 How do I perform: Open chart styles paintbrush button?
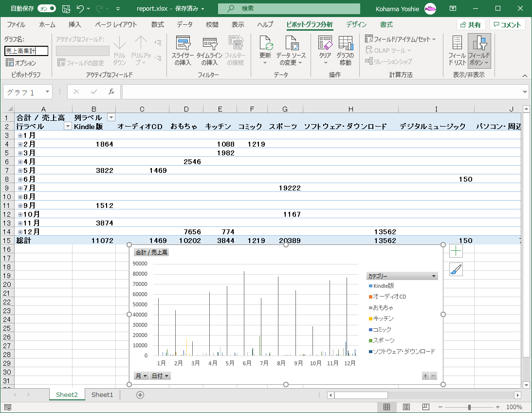tap(456, 269)
